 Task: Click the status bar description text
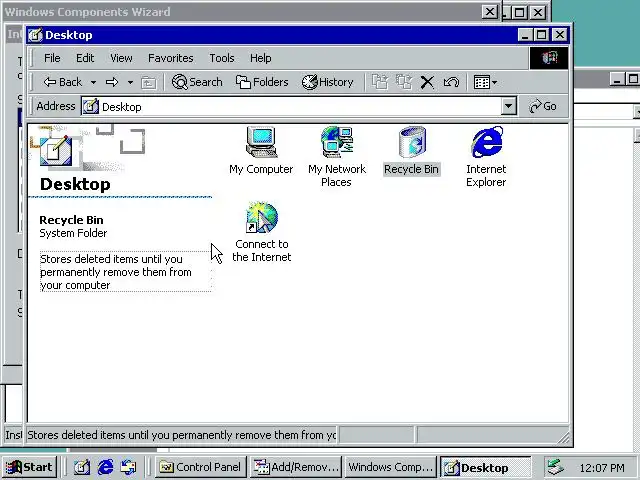[x=181, y=435]
